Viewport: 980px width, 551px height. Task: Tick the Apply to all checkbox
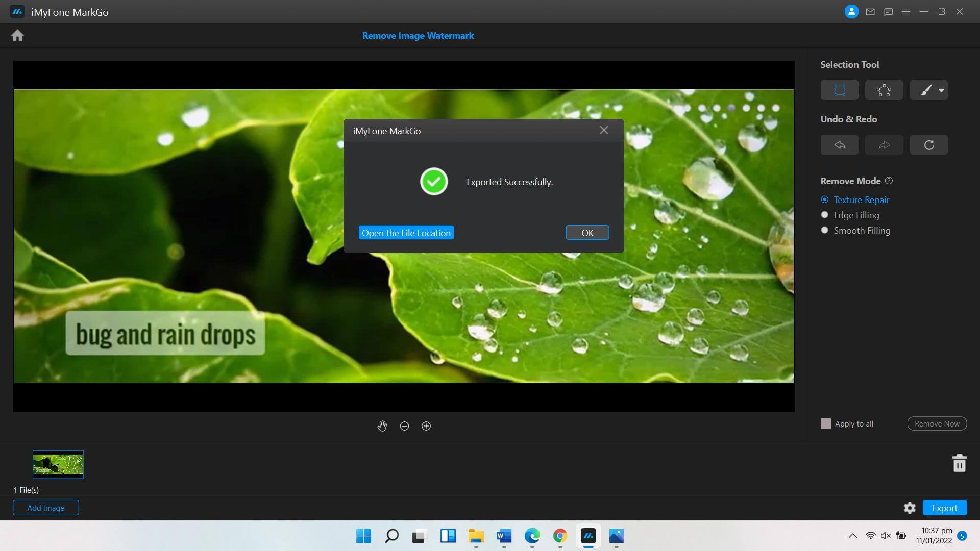pos(825,423)
